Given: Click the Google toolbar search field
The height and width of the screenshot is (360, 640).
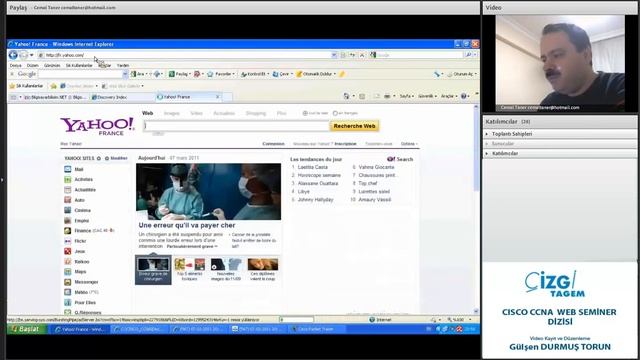Looking at the screenshot, I should 80,74.
